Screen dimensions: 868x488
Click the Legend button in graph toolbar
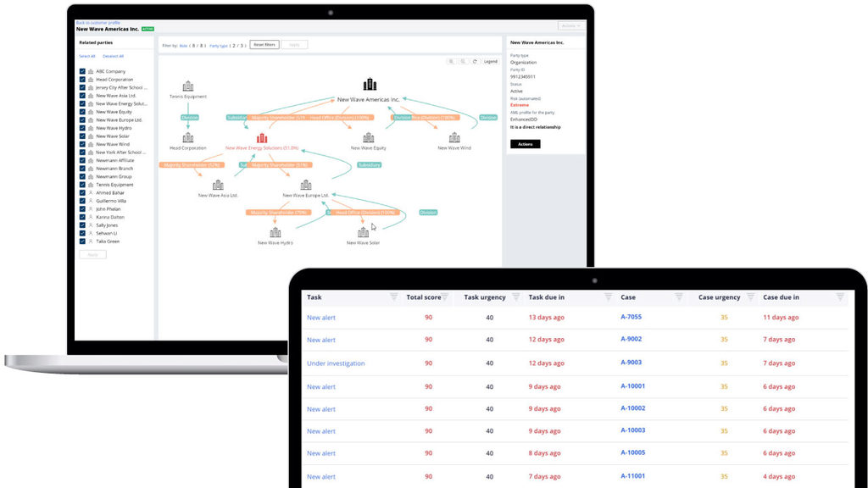(x=491, y=62)
